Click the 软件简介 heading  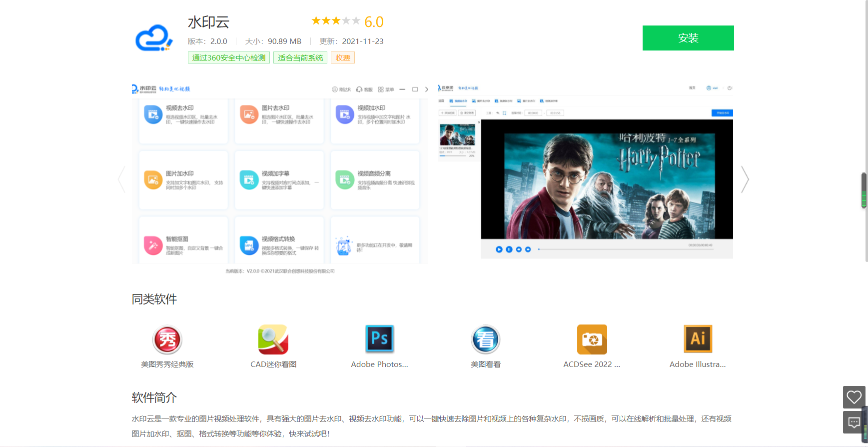[x=154, y=397]
